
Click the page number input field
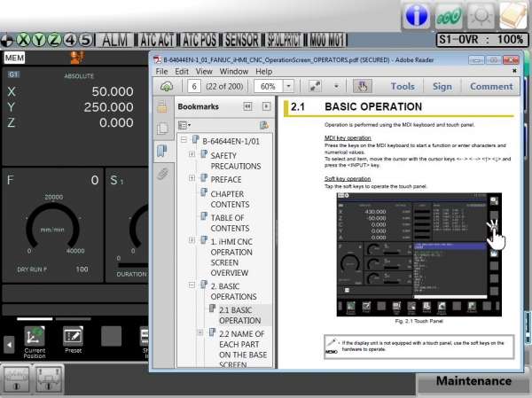pos(193,86)
